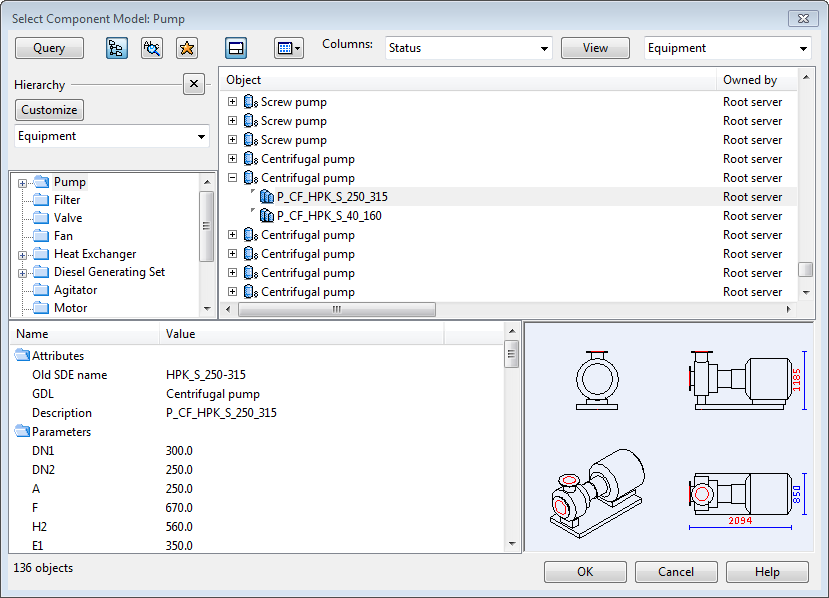Click the Attributes group folder icon

tap(22, 356)
